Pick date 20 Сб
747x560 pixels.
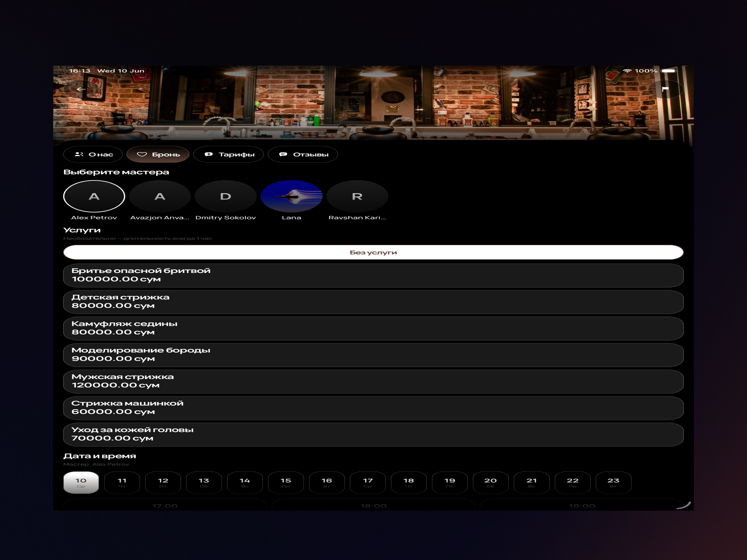click(x=491, y=483)
